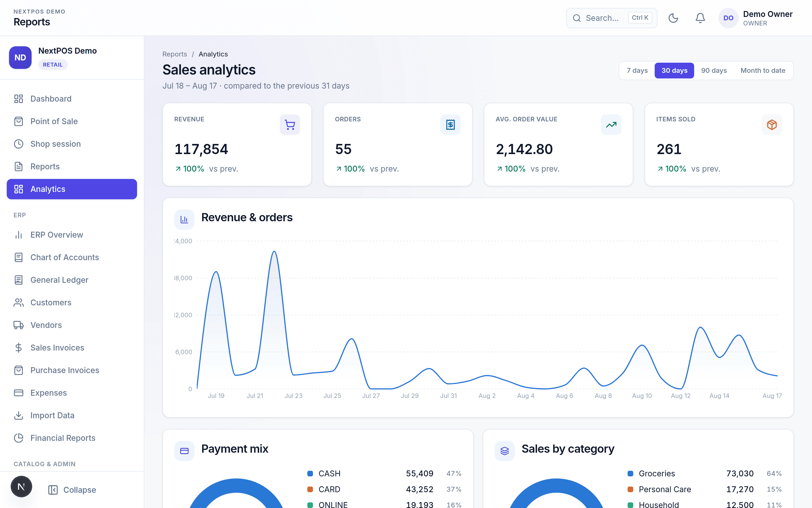Screen dimensions: 812x508
Task: Click the Demo Owner name
Action: 768,14
